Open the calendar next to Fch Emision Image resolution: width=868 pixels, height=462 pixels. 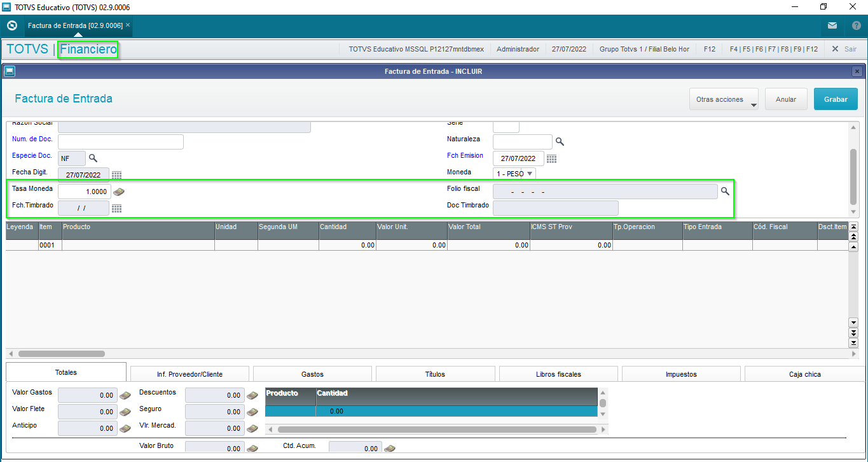point(551,158)
